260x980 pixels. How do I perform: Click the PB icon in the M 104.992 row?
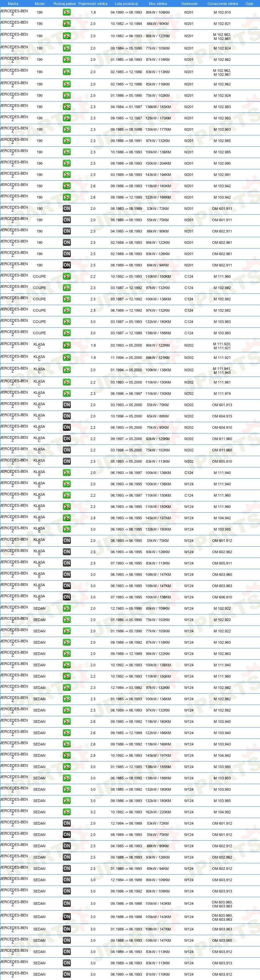coord(66,812)
